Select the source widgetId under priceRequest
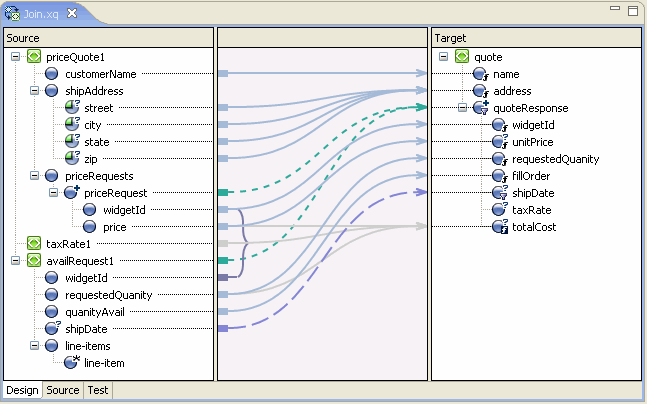The width and height of the screenshot is (647, 404). pos(124,210)
